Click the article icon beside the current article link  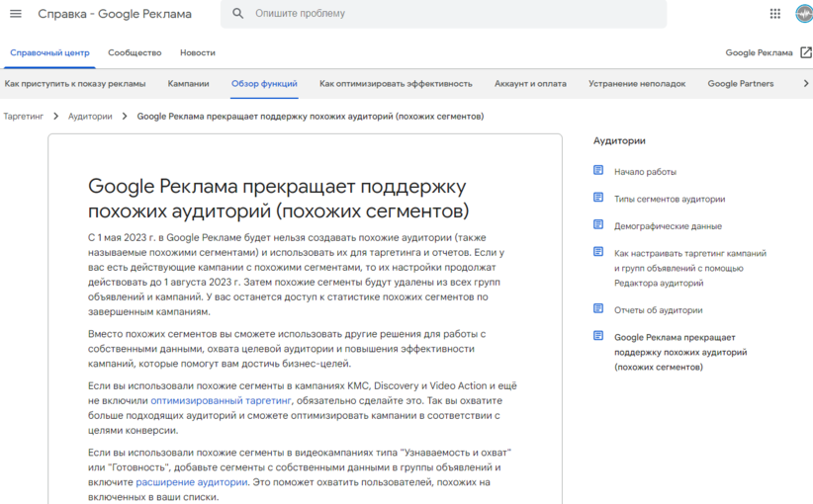coord(598,336)
